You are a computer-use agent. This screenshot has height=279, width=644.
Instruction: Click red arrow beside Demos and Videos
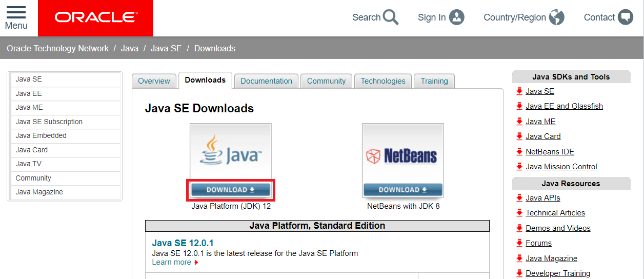click(519, 228)
